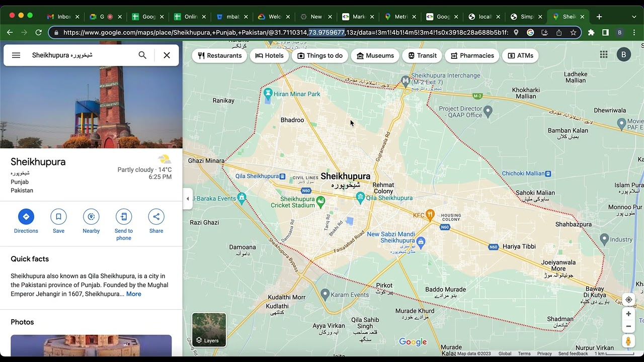
Task: Select the Qila Sheikhupura museum marker
Action: (360, 198)
